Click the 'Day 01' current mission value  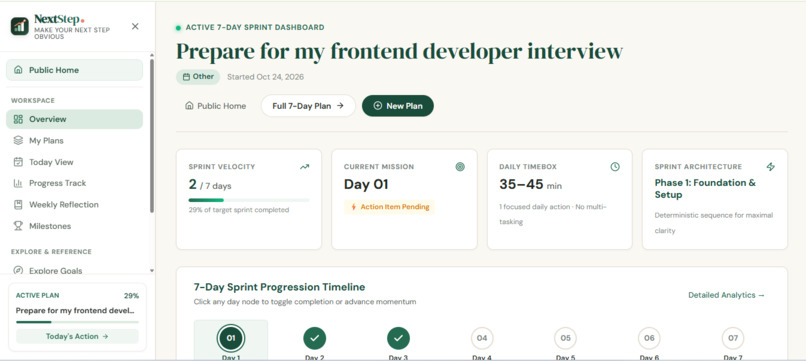[366, 185]
